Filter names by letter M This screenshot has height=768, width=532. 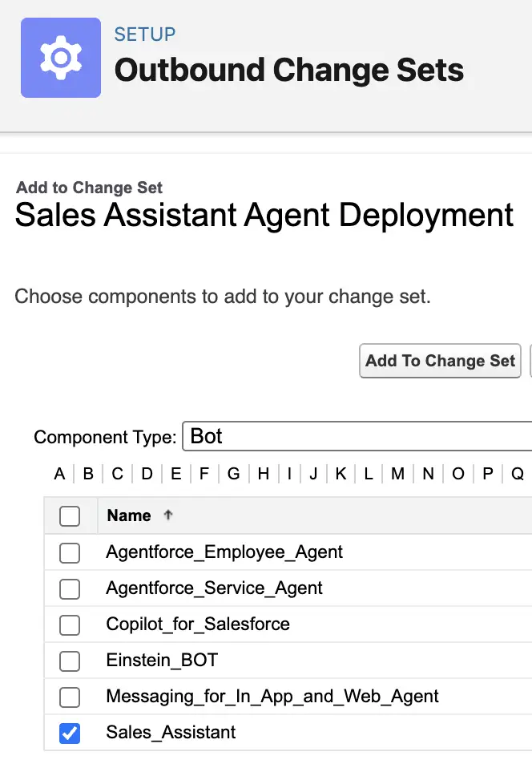pos(398,474)
